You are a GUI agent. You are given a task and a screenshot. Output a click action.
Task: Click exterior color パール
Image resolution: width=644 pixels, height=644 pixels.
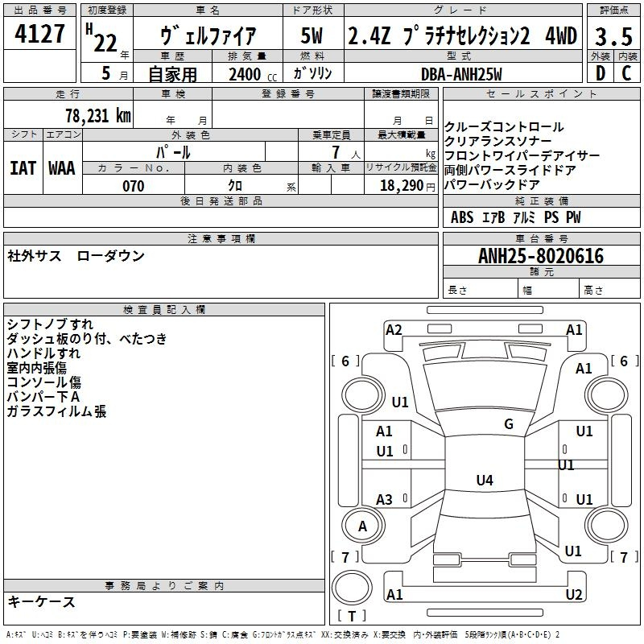tap(173, 152)
